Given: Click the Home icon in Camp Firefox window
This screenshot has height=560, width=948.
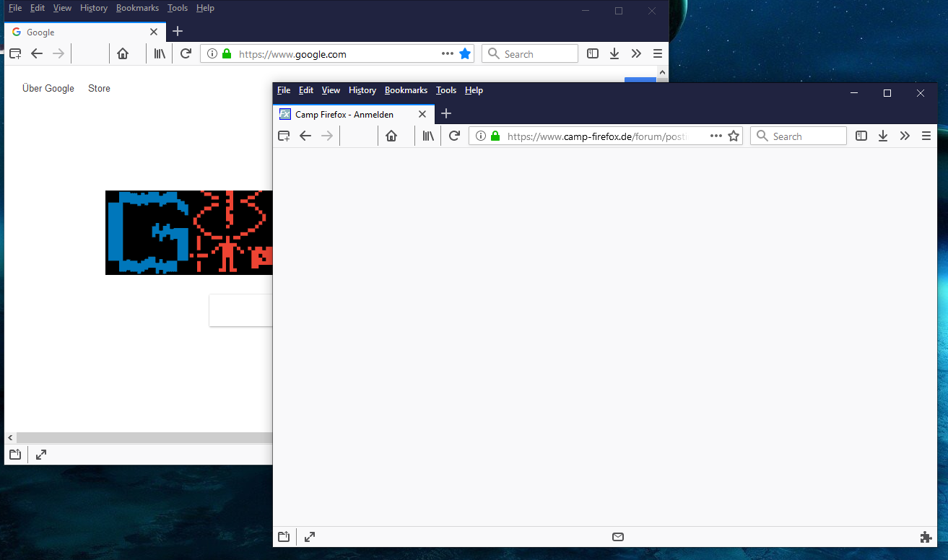Looking at the screenshot, I should click(391, 136).
